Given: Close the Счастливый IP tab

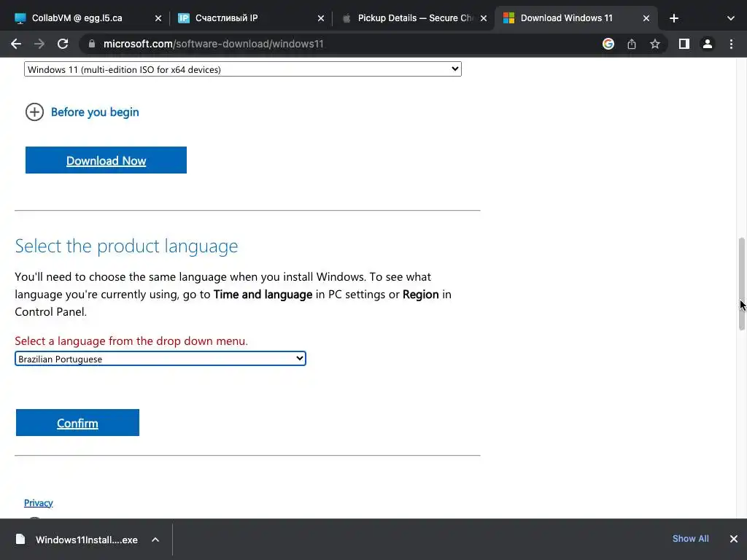Looking at the screenshot, I should (x=321, y=18).
